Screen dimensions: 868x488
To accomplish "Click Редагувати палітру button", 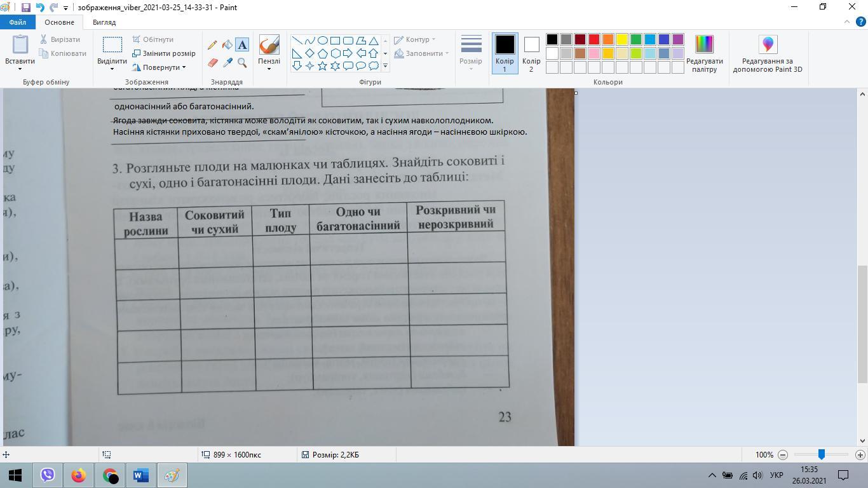I will pyautogui.click(x=704, y=53).
